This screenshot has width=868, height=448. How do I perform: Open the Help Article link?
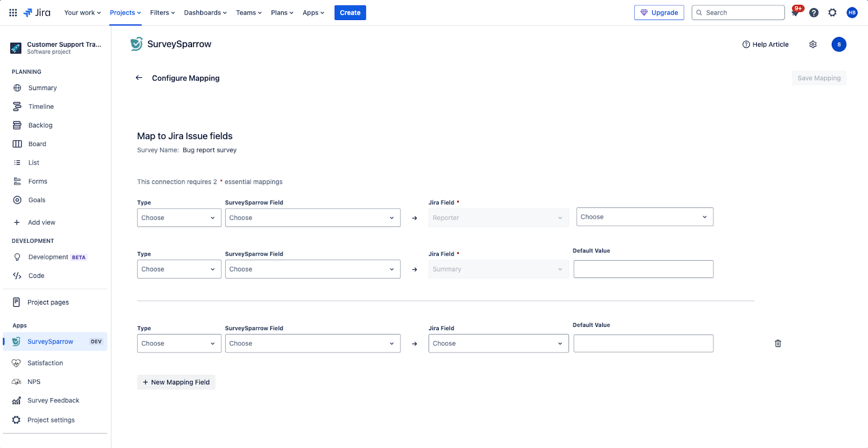pyautogui.click(x=765, y=45)
